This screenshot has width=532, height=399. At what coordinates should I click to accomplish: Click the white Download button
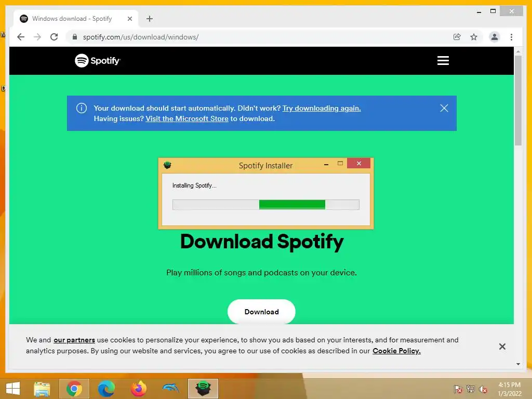(x=261, y=312)
